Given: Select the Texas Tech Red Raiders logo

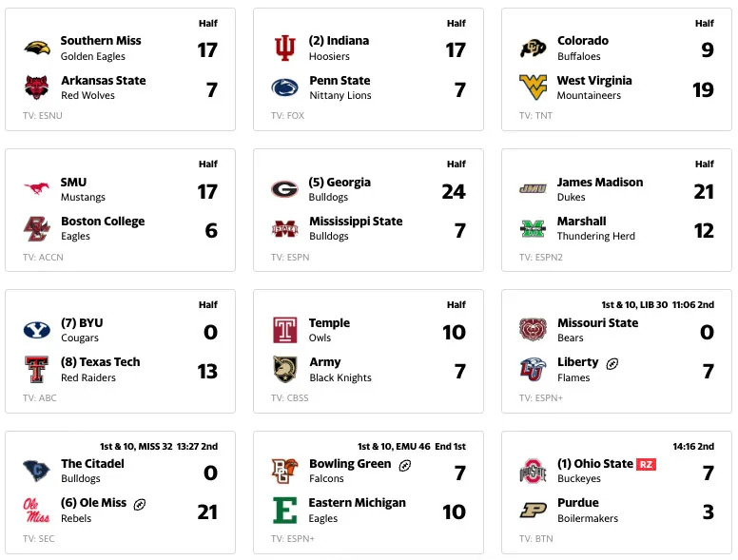Looking at the screenshot, I should (37, 370).
